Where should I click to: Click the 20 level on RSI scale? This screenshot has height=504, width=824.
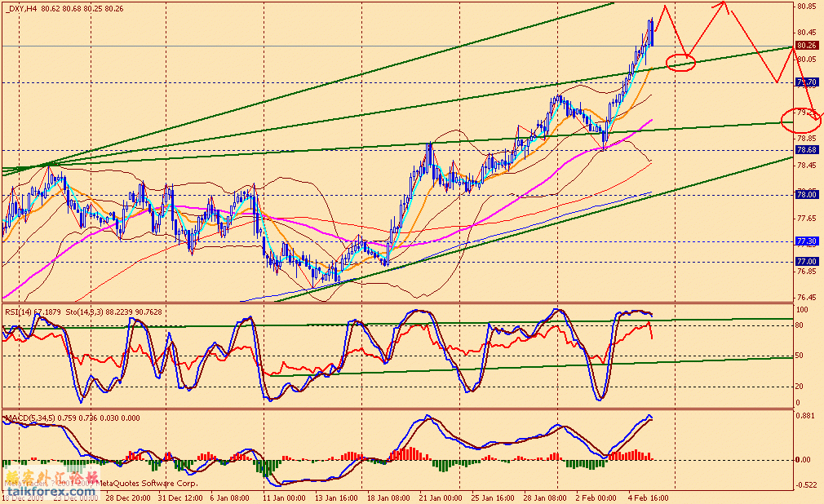(x=800, y=387)
